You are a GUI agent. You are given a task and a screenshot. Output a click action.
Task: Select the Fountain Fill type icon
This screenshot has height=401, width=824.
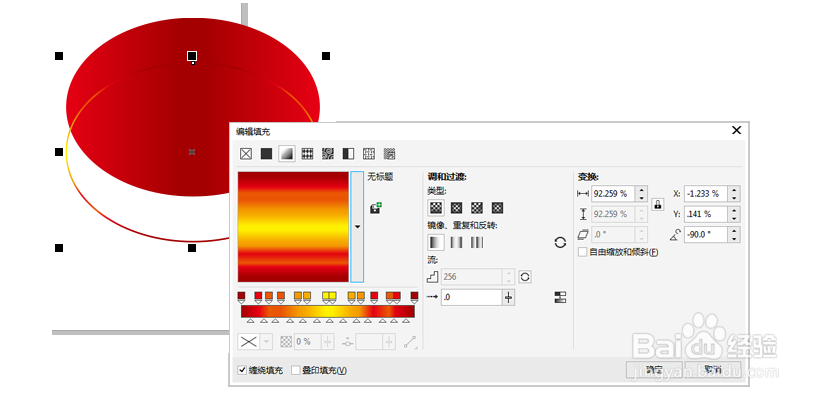(287, 154)
